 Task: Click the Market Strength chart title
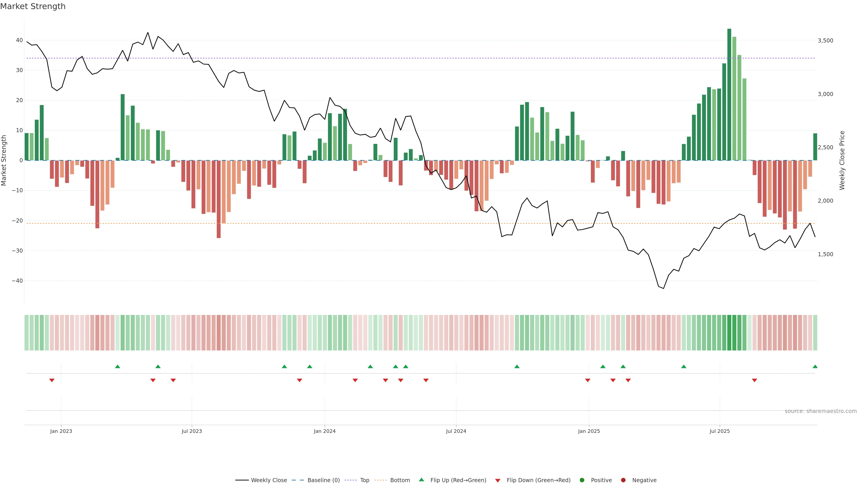pos(33,6)
